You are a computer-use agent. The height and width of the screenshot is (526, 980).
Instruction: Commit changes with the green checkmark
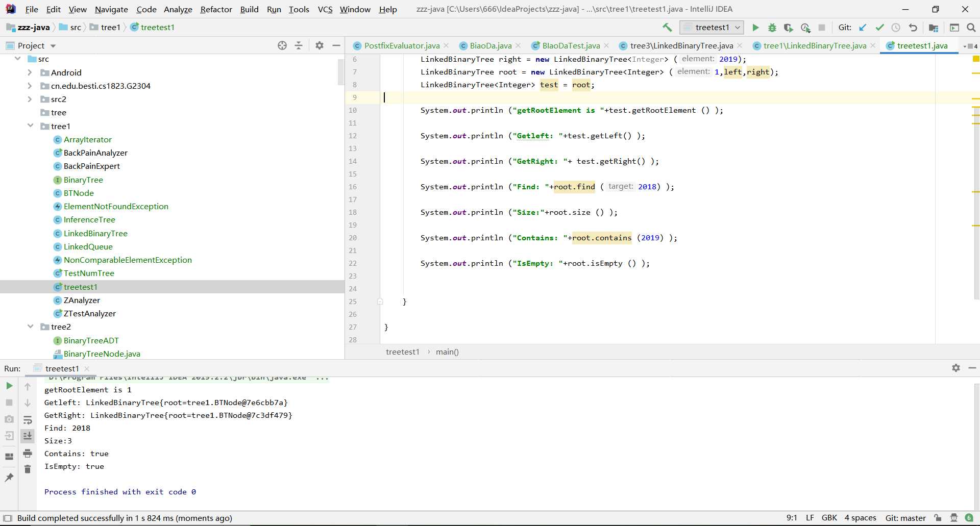tap(879, 28)
